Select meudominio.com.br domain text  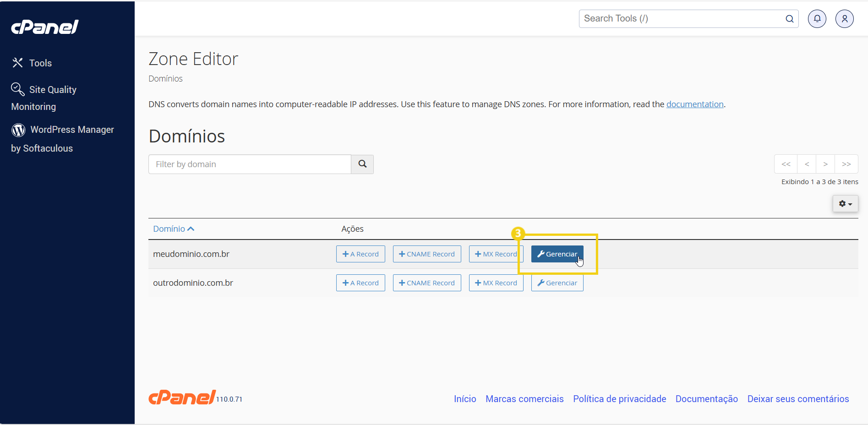tap(191, 254)
